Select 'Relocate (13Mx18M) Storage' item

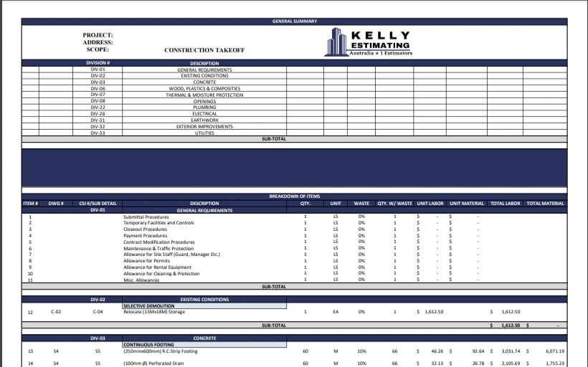154,312
